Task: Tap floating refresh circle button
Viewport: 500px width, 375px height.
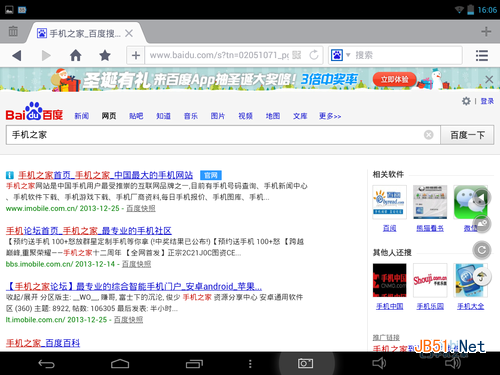Action: pos(482,250)
